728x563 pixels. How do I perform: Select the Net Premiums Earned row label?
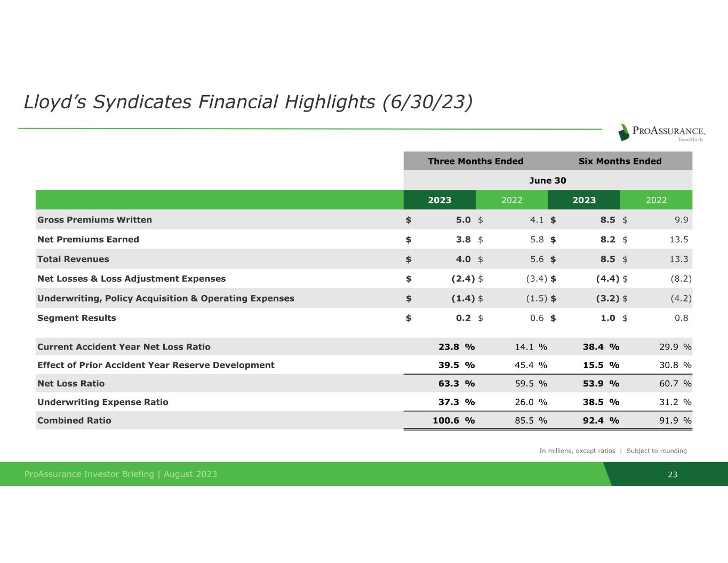pos(88,240)
